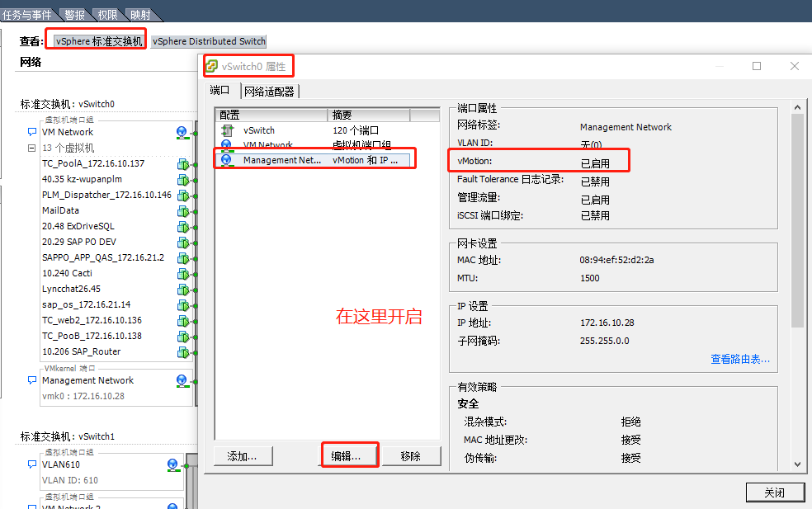Click the properties scrollbar down arrow
This screenshot has height=509, width=812.
point(797,464)
